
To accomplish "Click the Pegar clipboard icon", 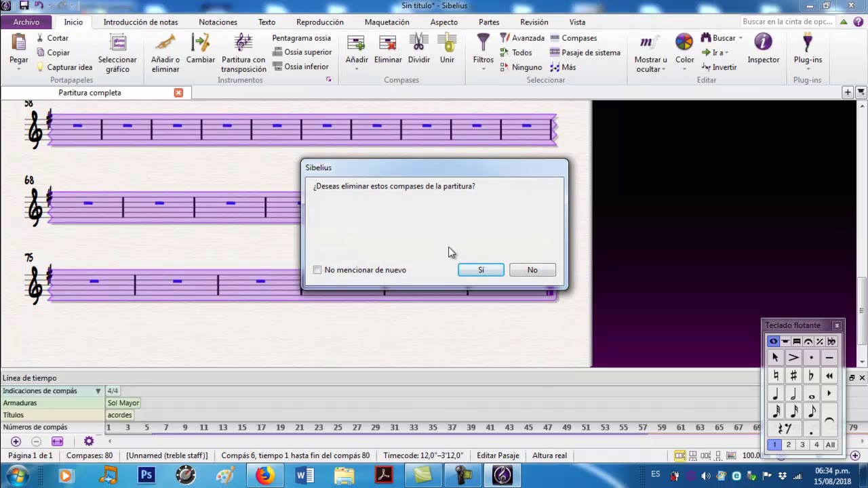I will [x=19, y=43].
